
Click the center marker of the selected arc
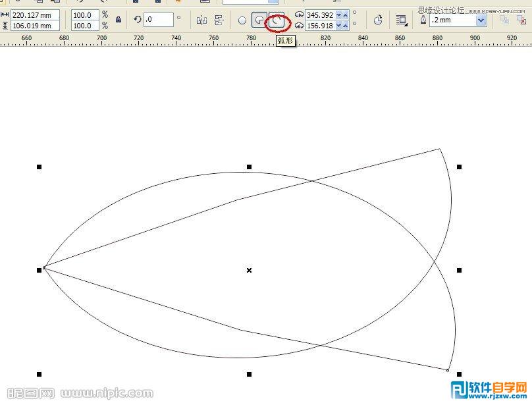[249, 270]
